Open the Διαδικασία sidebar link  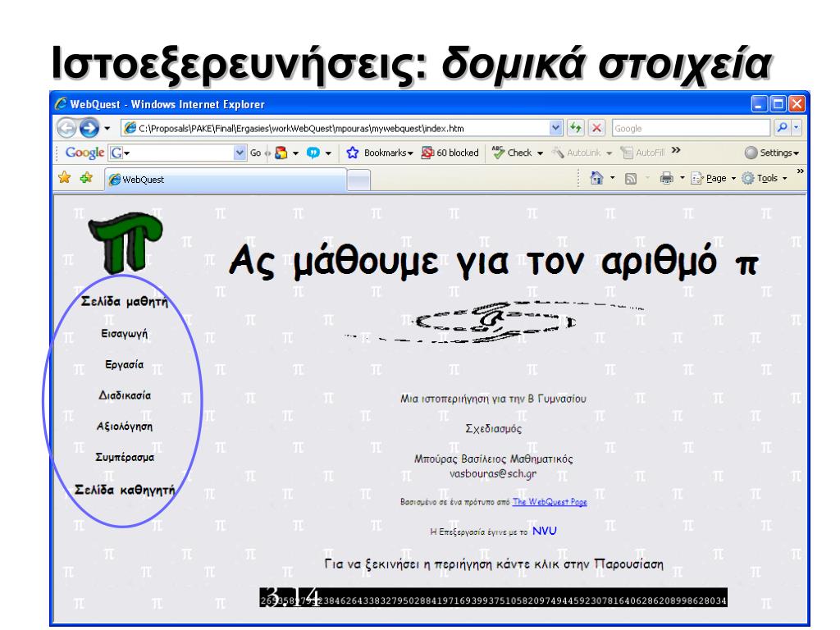125,395
